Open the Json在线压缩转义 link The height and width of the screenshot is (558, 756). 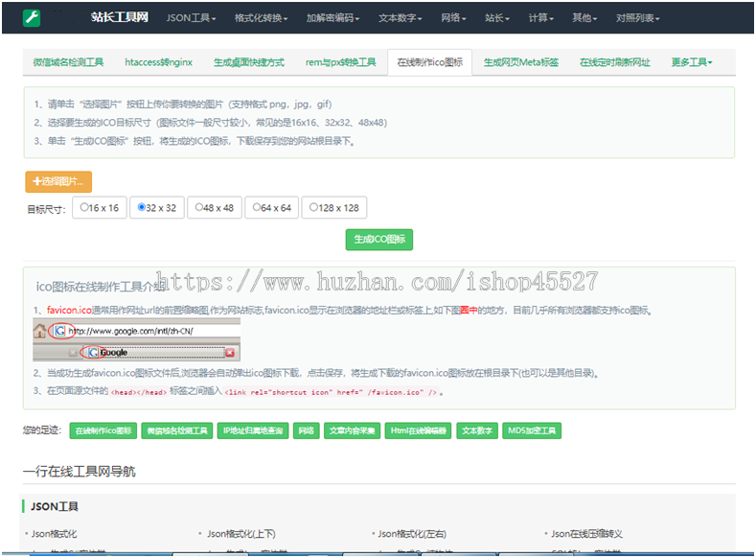click(586, 534)
